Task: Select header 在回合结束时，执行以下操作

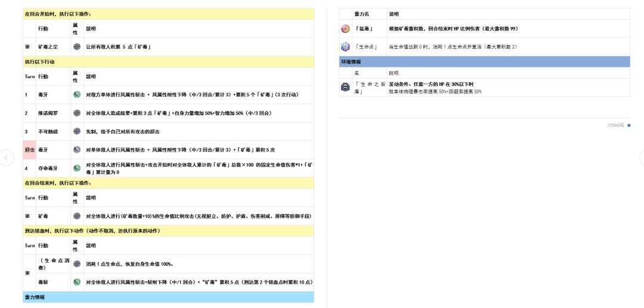Action: [168, 183]
